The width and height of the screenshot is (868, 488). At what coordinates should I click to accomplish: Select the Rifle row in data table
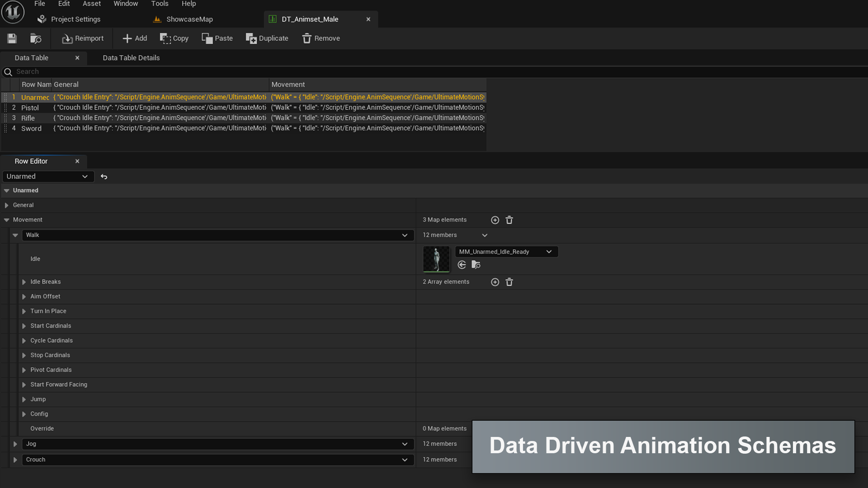pyautogui.click(x=28, y=118)
